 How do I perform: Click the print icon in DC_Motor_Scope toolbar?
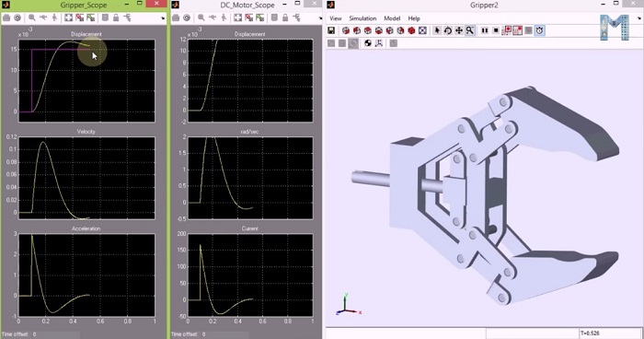point(176,18)
